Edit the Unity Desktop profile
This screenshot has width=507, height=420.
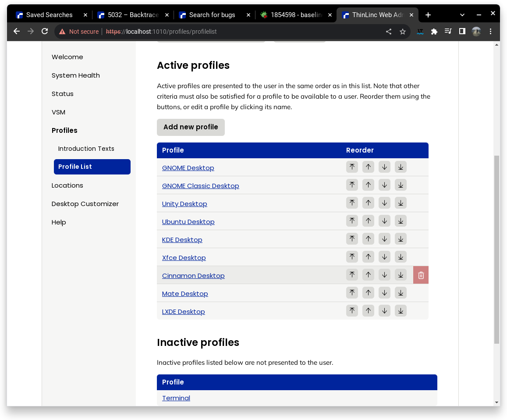point(184,204)
